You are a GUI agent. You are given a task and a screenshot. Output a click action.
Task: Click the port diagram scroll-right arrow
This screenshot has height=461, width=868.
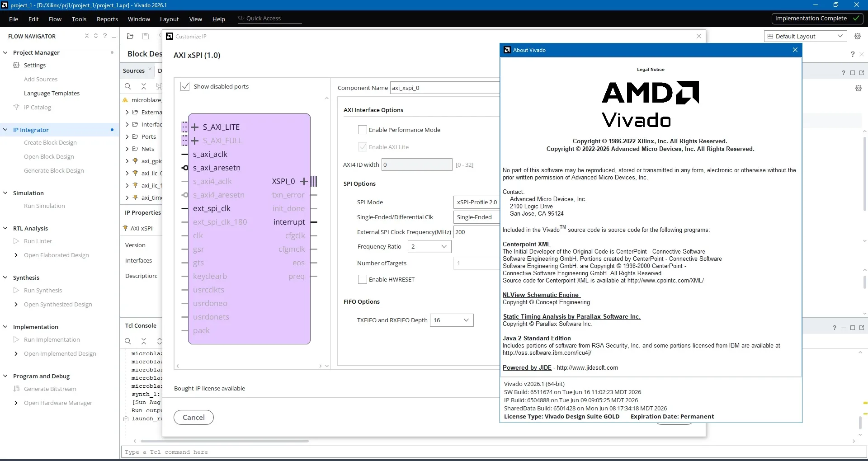320,366
